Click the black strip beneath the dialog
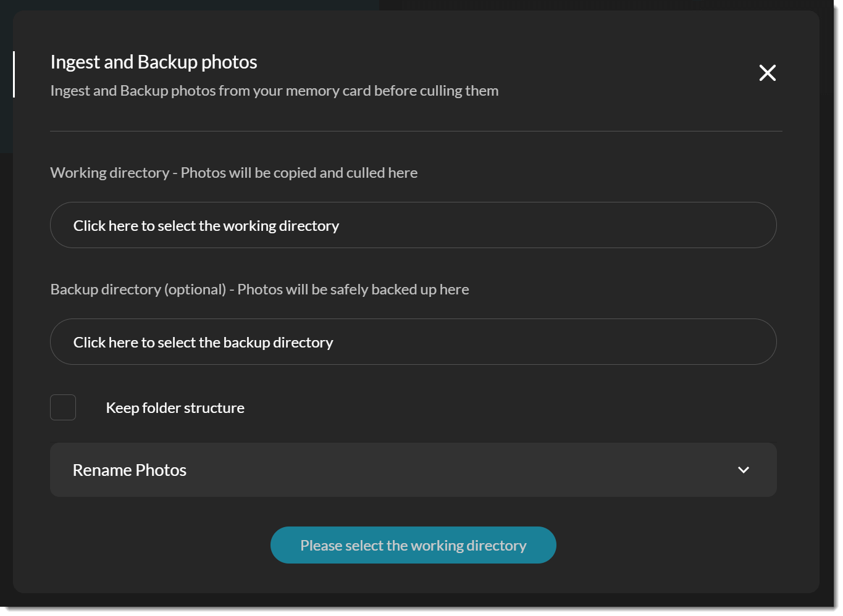Screen dimensions: 843x616 421,610
